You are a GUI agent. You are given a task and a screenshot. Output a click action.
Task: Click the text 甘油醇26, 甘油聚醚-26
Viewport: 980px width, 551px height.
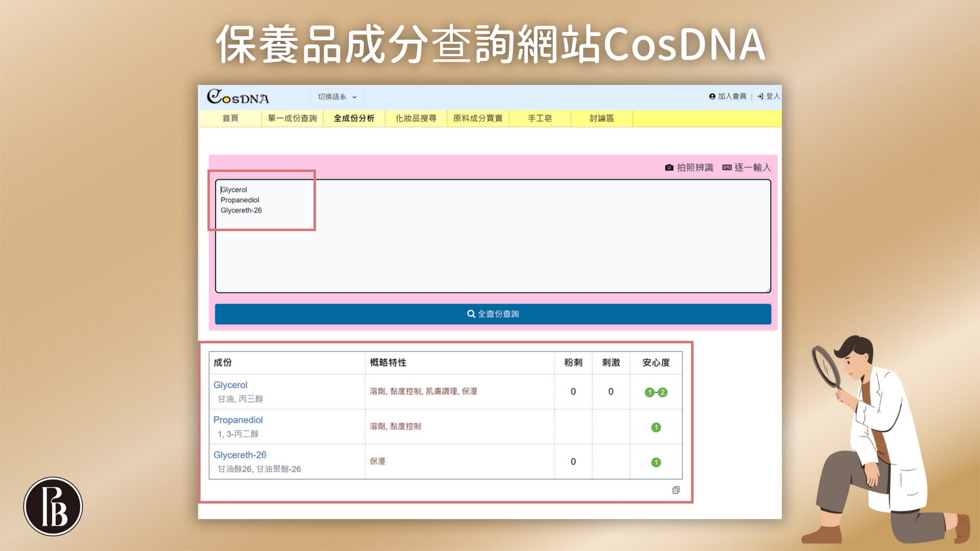[259, 469]
